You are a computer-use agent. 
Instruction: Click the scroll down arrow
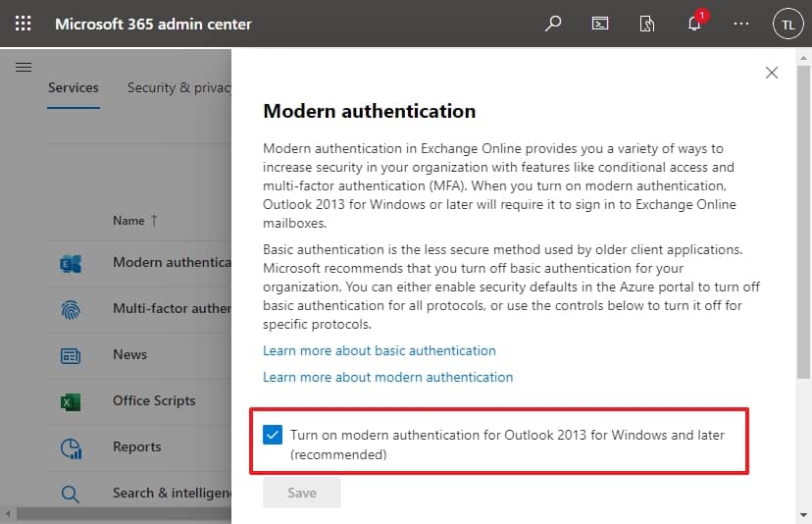(803, 514)
